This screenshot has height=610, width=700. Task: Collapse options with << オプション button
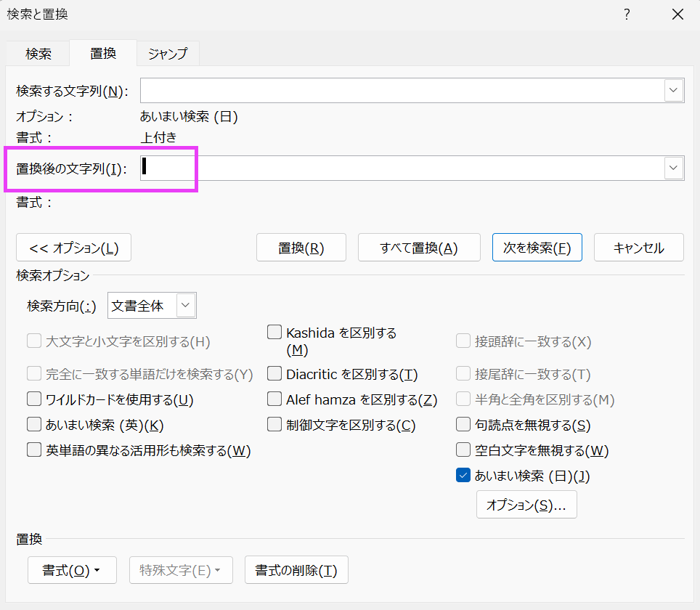coord(73,248)
